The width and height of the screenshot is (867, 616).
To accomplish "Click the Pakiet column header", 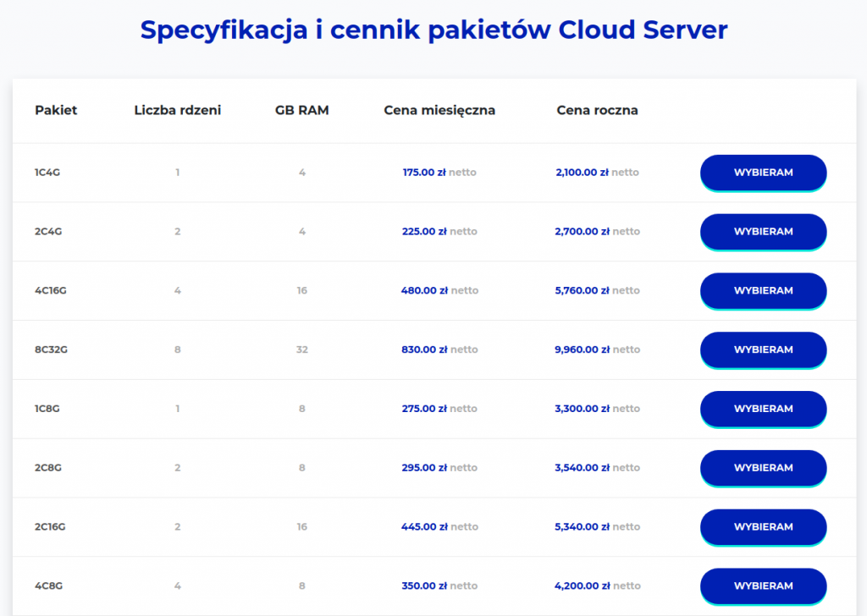I will pos(56,110).
